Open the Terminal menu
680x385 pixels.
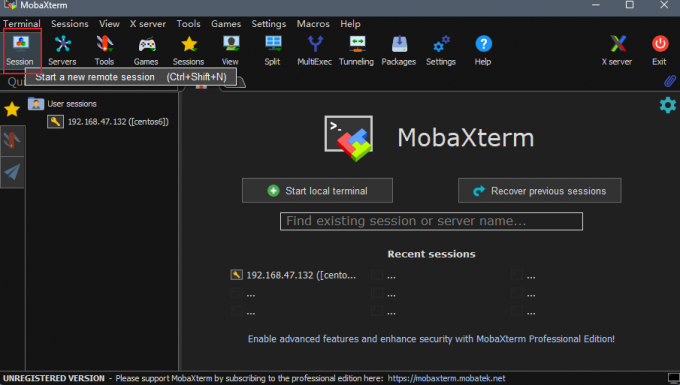(x=22, y=24)
